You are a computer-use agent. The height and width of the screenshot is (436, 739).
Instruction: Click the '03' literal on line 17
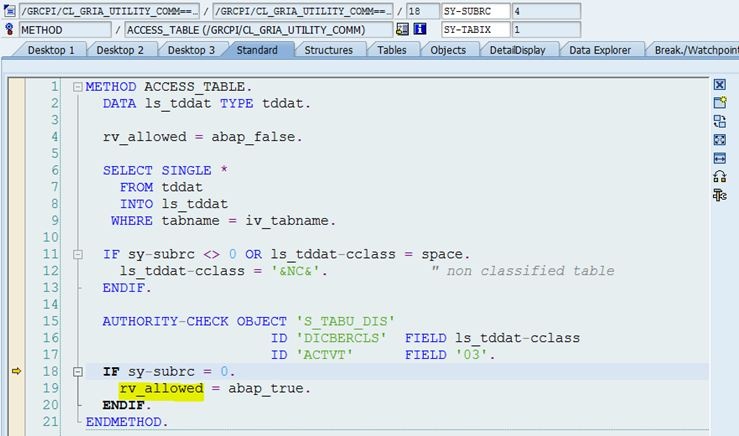(472, 355)
